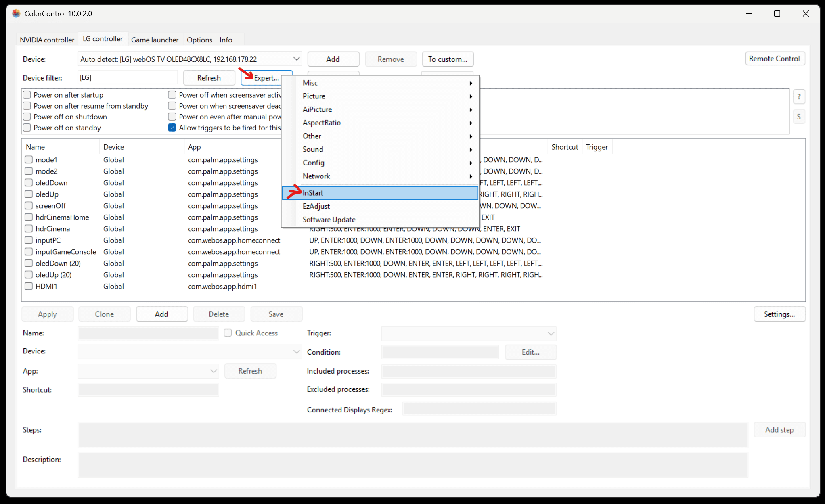825x504 pixels.
Task: Check the screenOff preset checkbox
Action: 29,206
